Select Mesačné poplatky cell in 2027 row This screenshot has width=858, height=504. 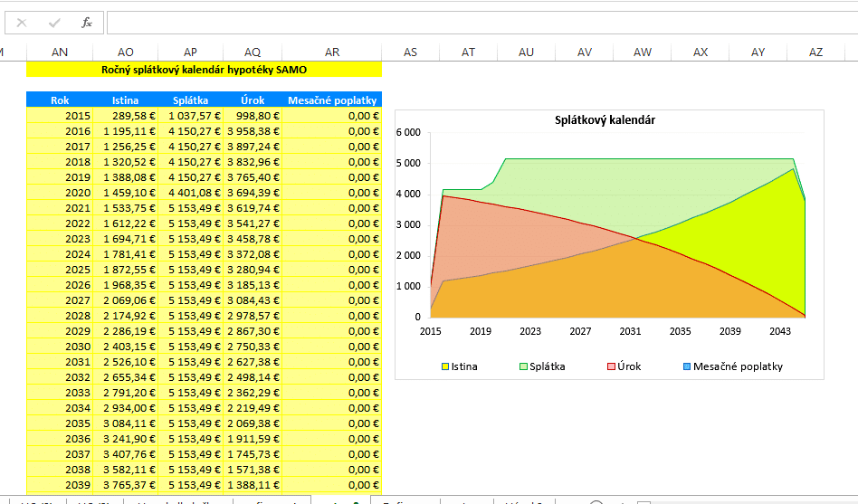(x=332, y=300)
